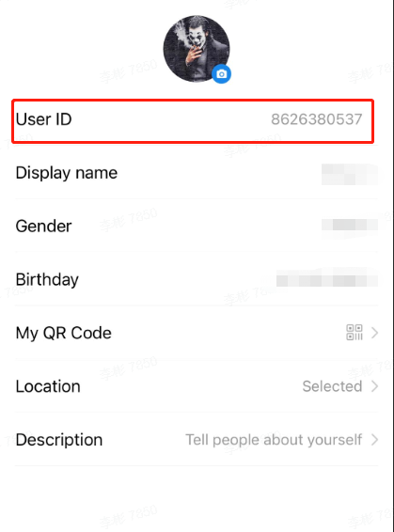Screen dimensions: 394x532
Task: Tap the blurred gender value
Action: coord(350,226)
